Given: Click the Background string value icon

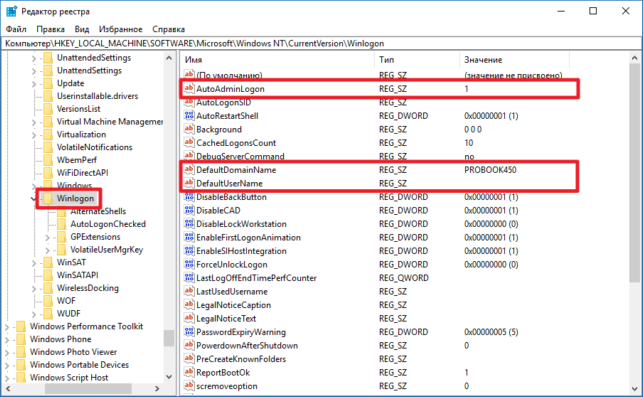Looking at the screenshot, I should (189, 129).
